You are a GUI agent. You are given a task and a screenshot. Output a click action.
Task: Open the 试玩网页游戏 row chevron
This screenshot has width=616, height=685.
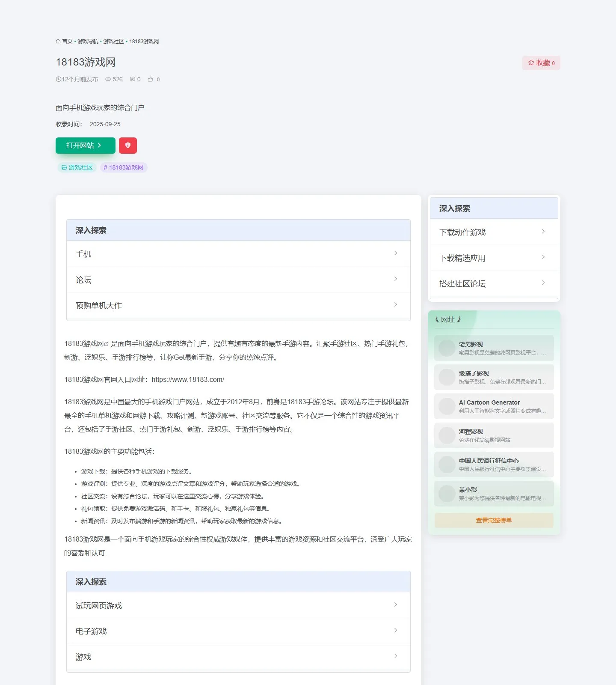[x=396, y=605]
